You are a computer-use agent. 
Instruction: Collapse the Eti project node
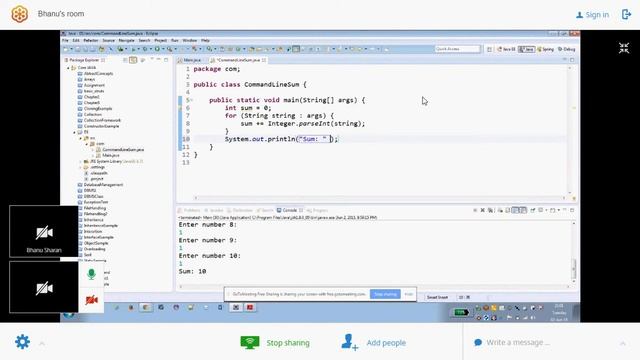pyautogui.click(x=75, y=132)
